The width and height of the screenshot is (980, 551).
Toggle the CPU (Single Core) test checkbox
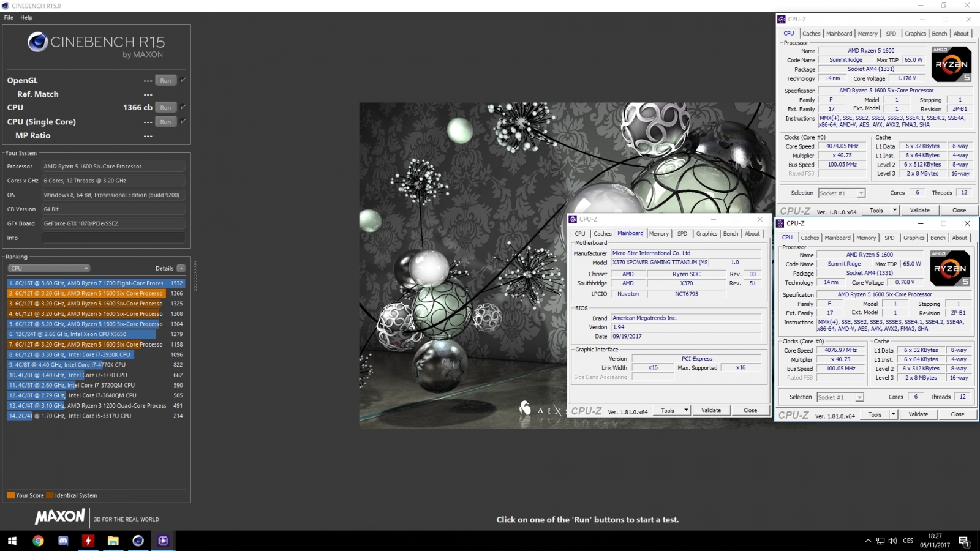183,121
